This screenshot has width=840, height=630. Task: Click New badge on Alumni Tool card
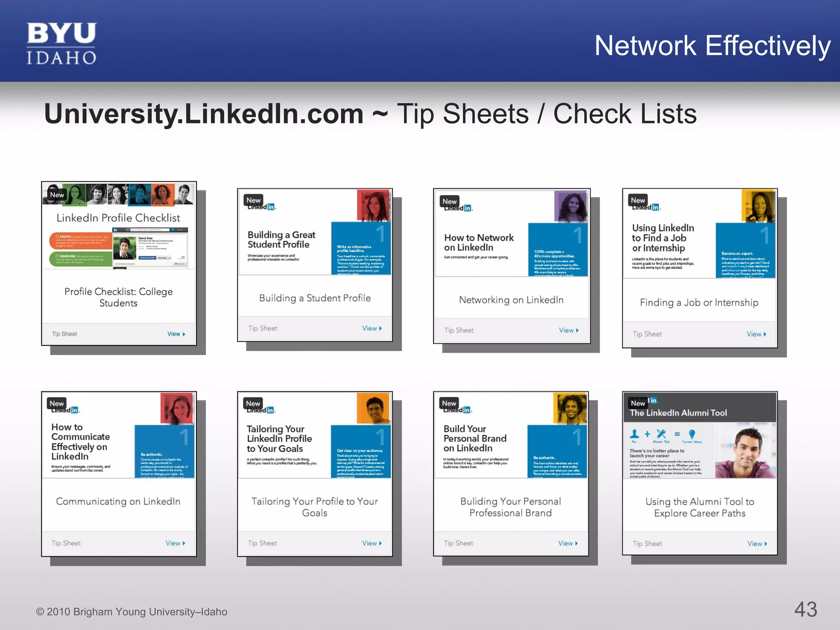(x=638, y=403)
